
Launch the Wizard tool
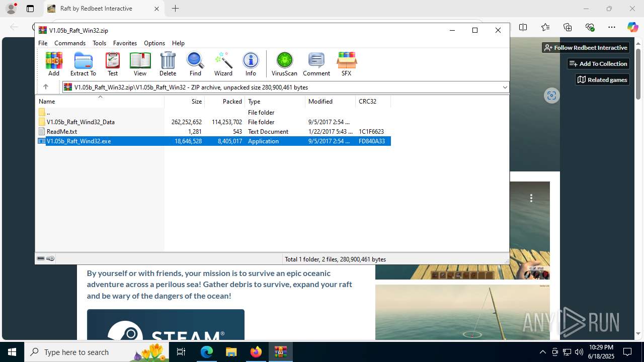pos(223,64)
